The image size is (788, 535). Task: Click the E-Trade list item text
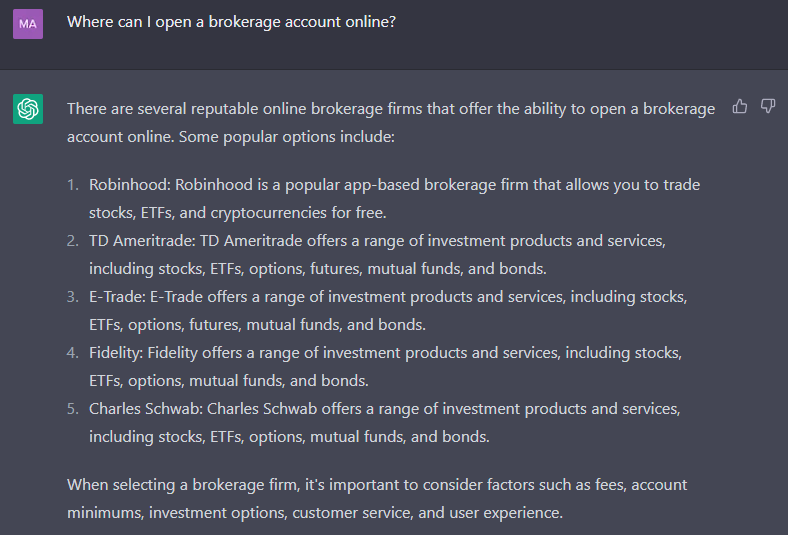click(388, 310)
